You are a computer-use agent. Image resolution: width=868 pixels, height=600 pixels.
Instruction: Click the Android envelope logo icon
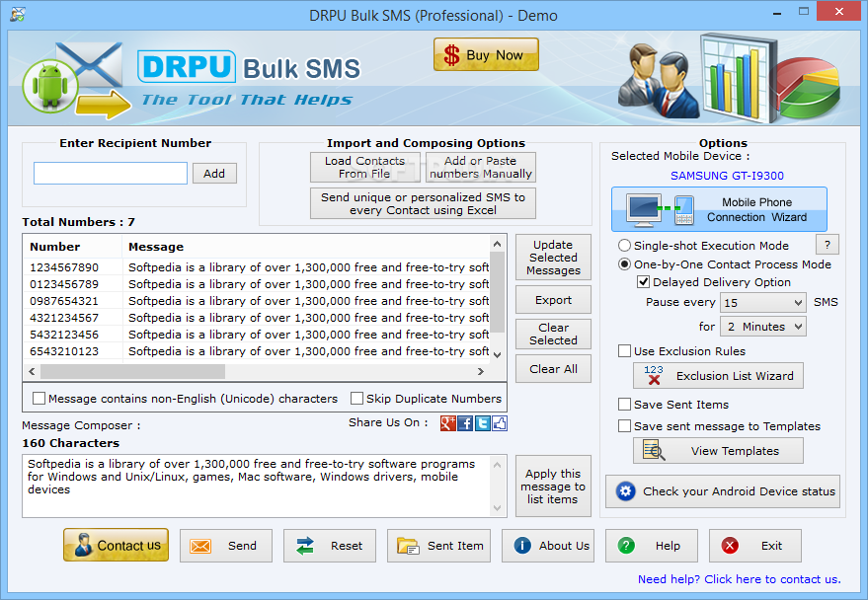click(x=75, y=81)
